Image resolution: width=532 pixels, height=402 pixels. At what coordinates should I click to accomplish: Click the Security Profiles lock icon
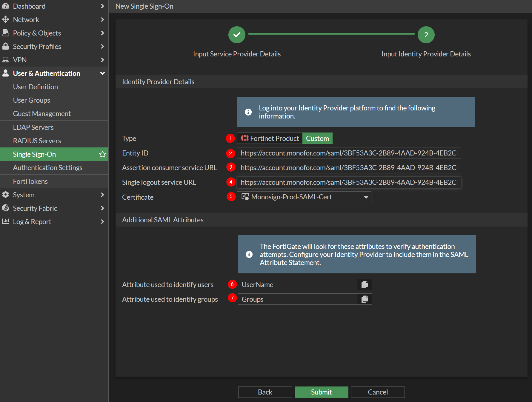tap(5, 46)
